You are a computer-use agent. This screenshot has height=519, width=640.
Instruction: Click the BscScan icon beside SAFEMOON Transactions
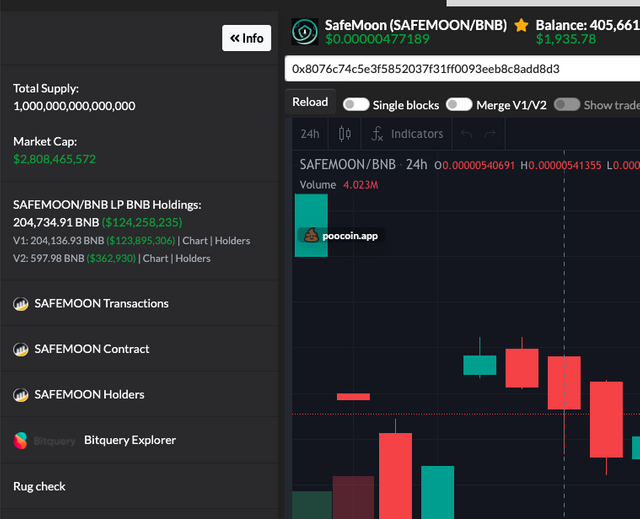tap(20, 304)
